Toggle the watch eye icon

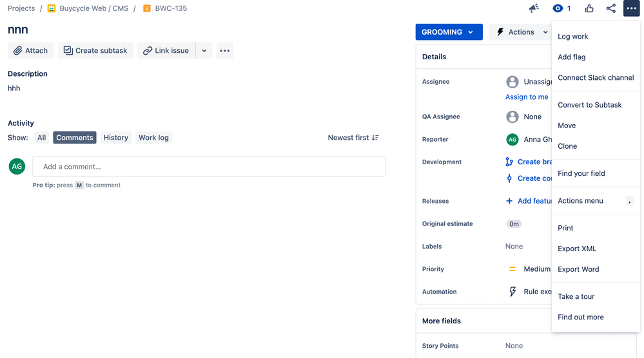coord(558,8)
